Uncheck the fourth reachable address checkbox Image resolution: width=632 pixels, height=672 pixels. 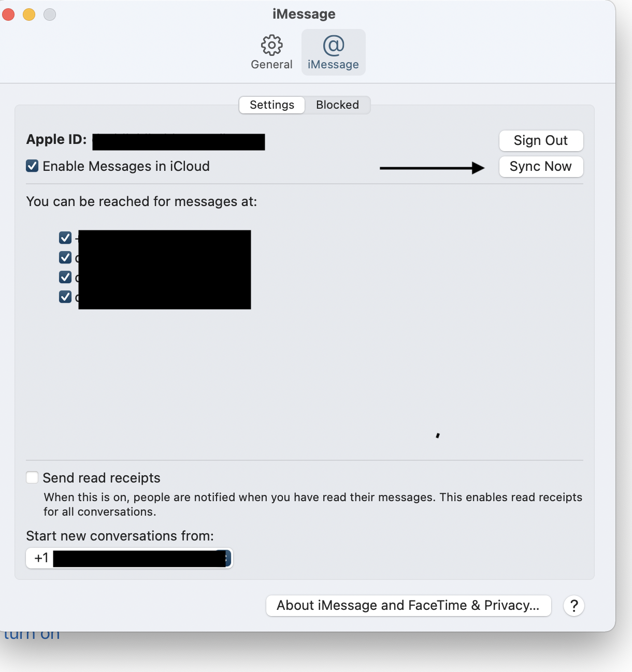click(65, 297)
